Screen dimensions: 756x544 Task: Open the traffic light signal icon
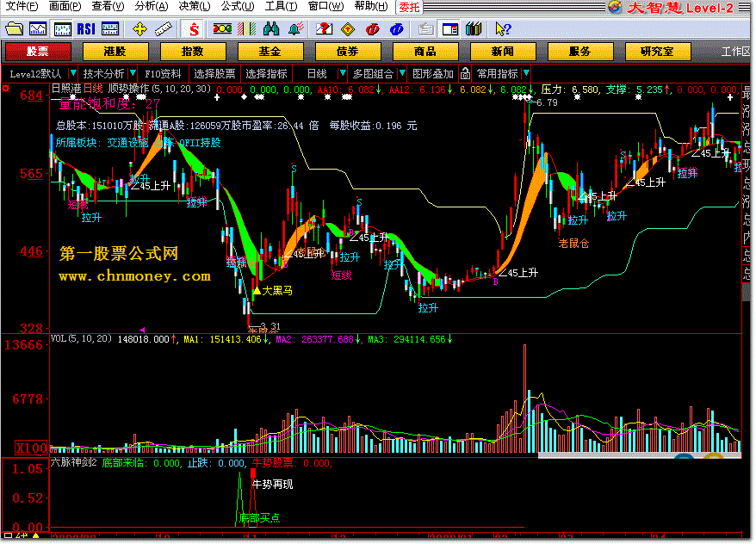pyautogui.click(x=222, y=29)
